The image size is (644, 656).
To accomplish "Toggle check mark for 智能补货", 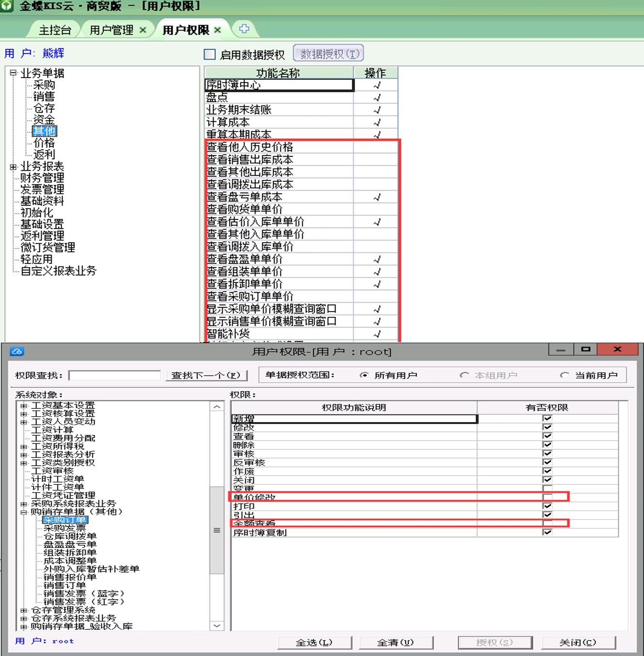I will 377,334.
